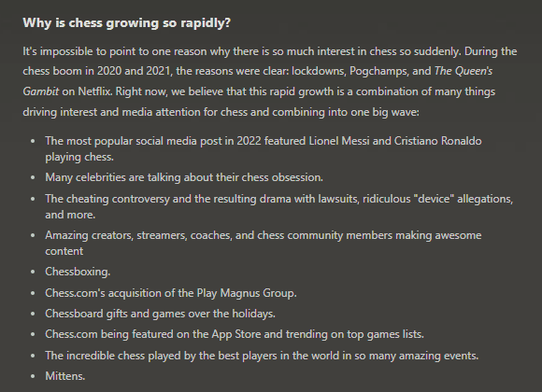Viewport: 542px width, 392px height.
Task: Click the cheating controversy bullet text
Action: coord(279,206)
